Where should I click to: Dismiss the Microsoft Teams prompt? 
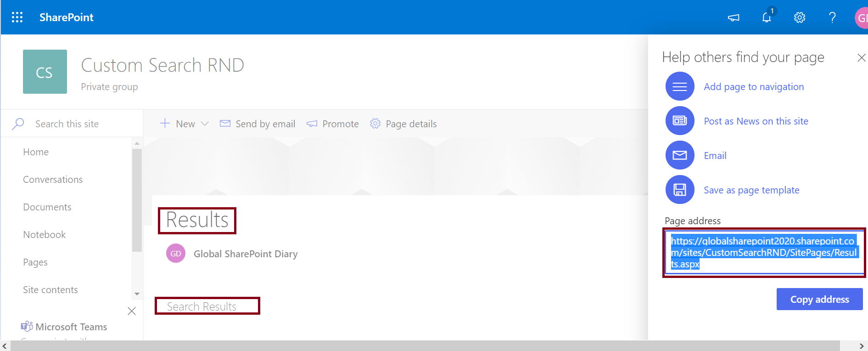pyautogui.click(x=132, y=311)
